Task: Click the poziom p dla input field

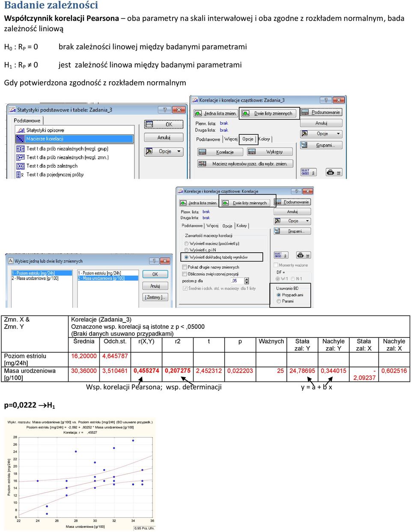Action: (x=237, y=281)
